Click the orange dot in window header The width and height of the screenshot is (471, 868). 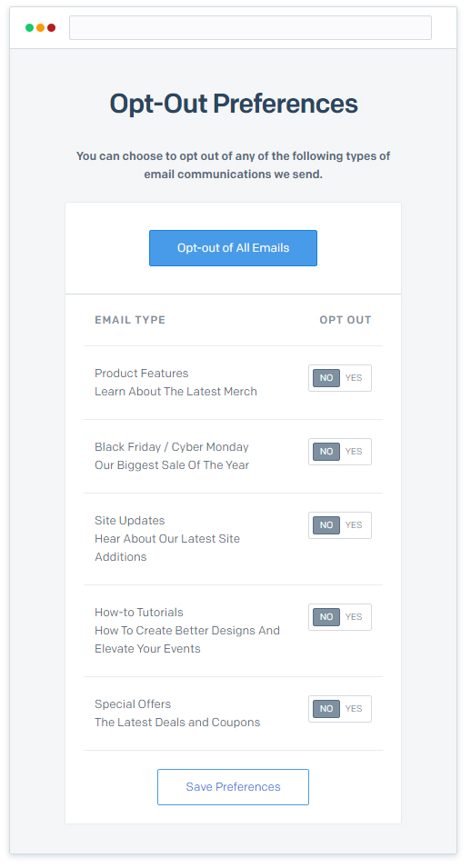coord(40,27)
